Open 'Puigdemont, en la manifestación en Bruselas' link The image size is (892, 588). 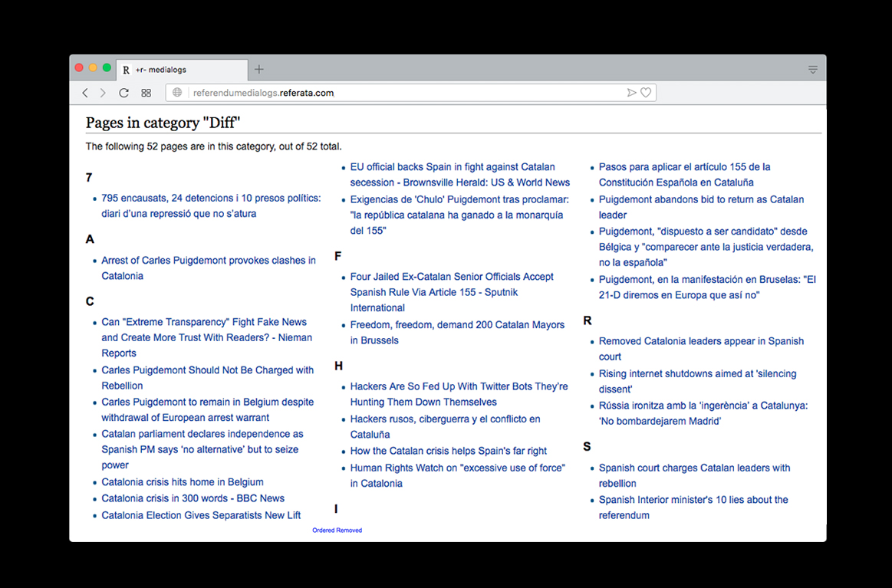click(x=707, y=287)
